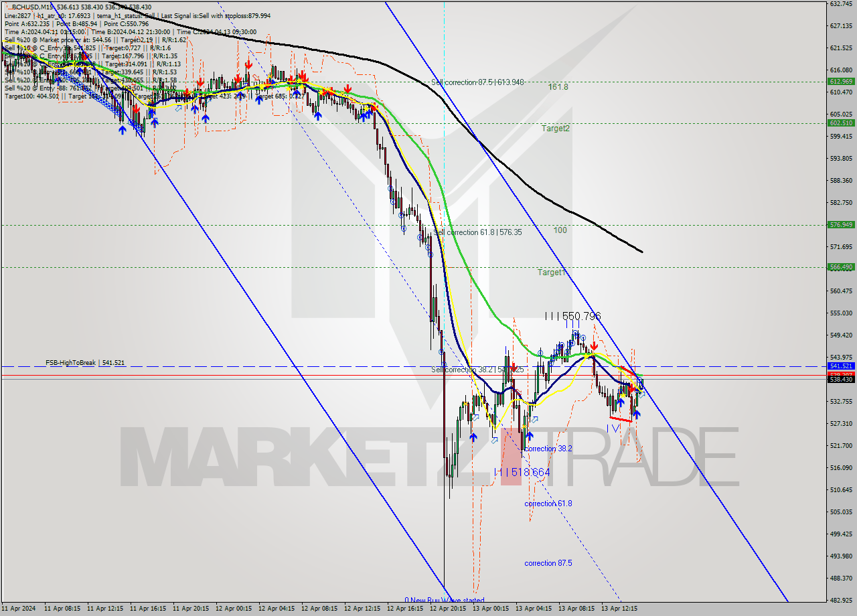The height and width of the screenshot is (616, 857).
Task: Click the 'I V' wave label
Action: pyautogui.click(x=614, y=428)
